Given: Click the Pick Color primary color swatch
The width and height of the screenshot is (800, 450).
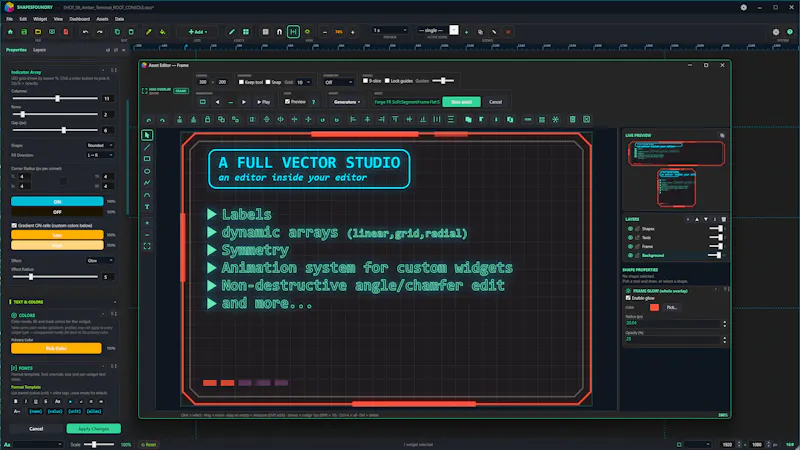Looking at the screenshot, I should point(56,348).
